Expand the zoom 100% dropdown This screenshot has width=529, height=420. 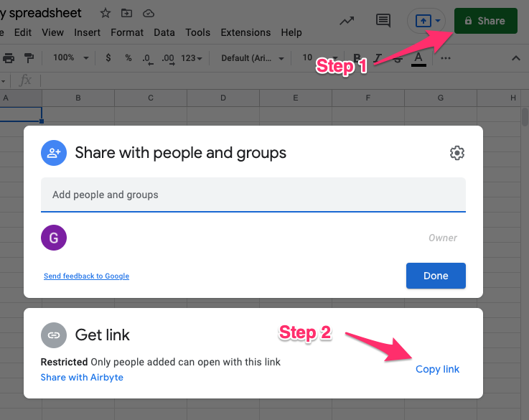click(x=70, y=58)
